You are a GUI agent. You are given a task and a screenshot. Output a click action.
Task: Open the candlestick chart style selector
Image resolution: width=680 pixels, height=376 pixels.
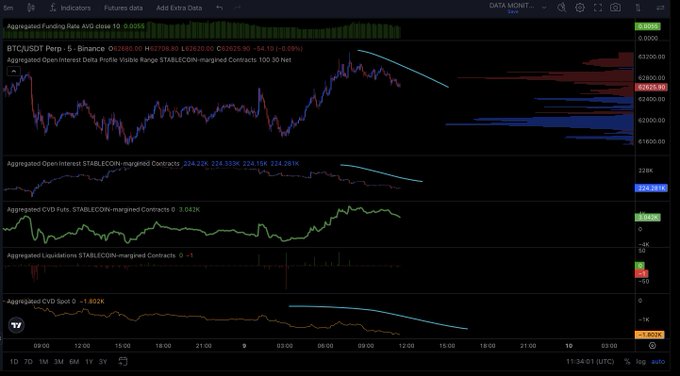[31, 8]
